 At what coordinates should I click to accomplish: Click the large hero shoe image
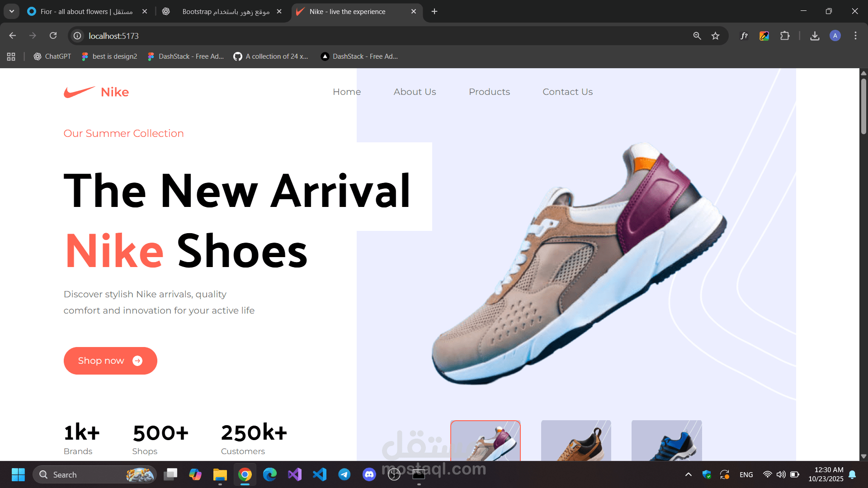(x=579, y=264)
